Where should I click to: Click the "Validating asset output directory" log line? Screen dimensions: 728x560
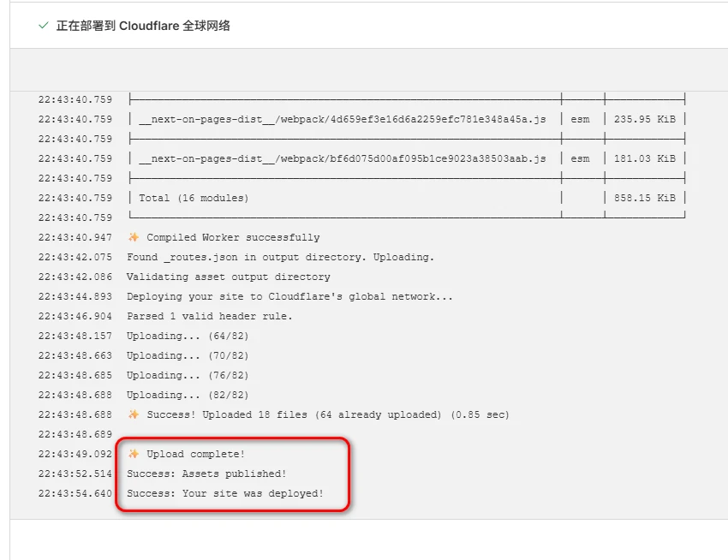[228, 277]
